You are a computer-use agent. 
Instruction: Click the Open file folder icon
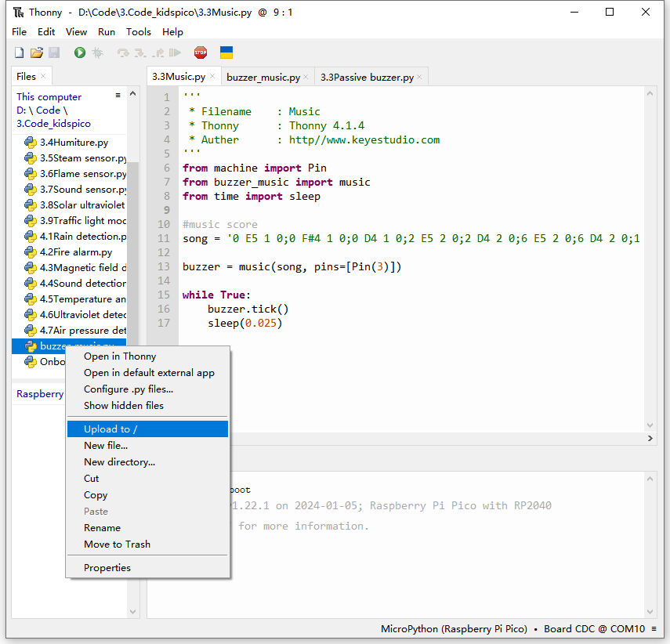[37, 52]
